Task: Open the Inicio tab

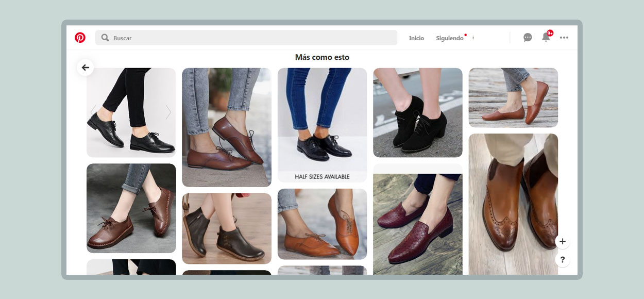Action: tap(416, 38)
